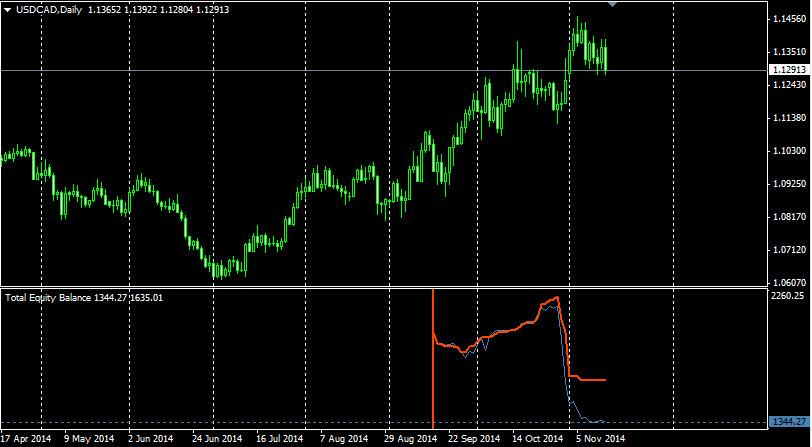Screen dimensions: 812x447
Task: Select the current price label 1.12913
Action: [x=788, y=70]
